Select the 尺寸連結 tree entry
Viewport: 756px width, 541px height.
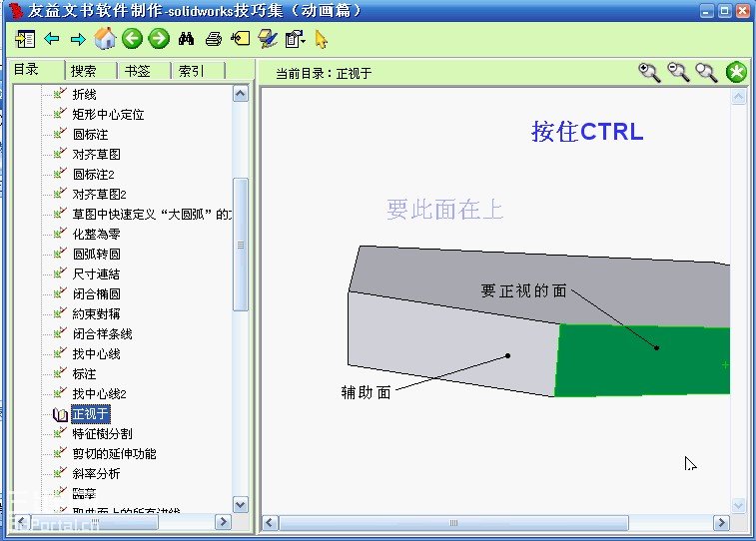96,274
